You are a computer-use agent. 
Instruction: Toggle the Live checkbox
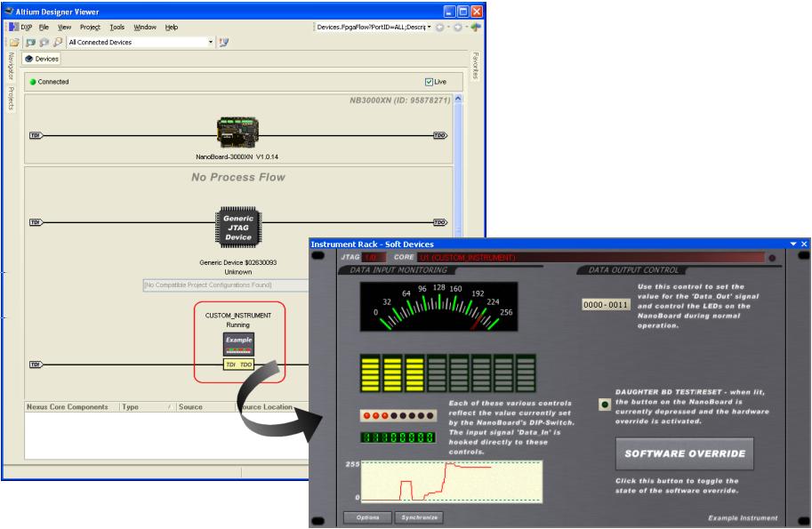point(429,82)
